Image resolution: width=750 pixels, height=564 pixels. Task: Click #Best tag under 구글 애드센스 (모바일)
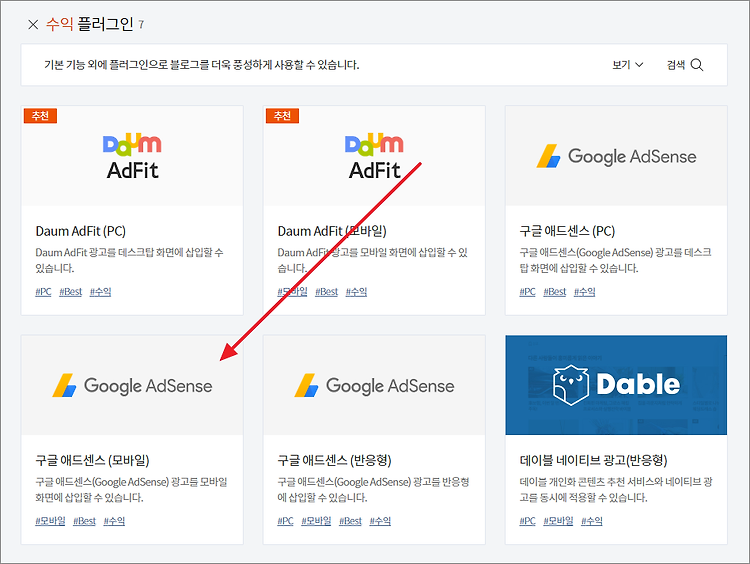click(x=85, y=521)
